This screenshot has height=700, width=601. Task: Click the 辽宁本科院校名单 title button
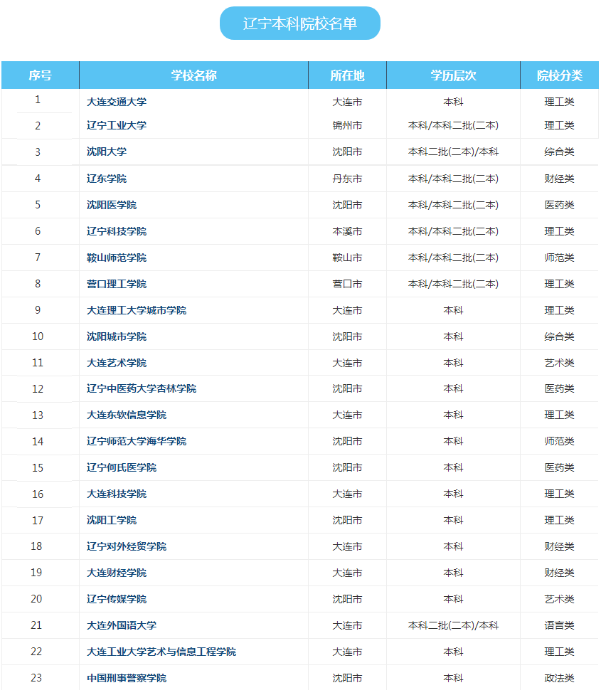[x=300, y=23]
